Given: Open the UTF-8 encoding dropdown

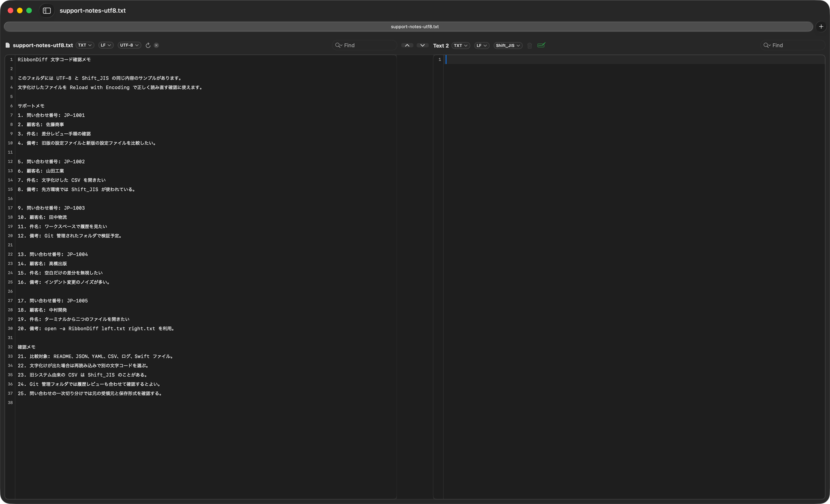Looking at the screenshot, I should point(130,45).
